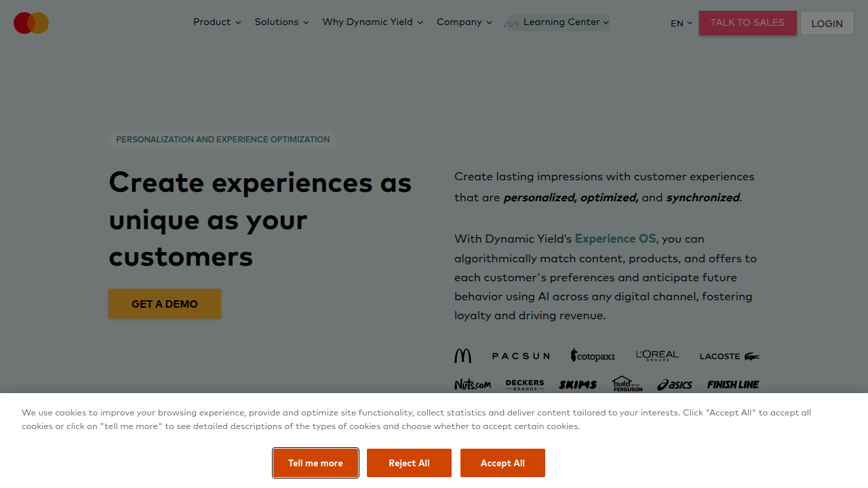Expand the Product menu
The image size is (868, 488).
pyautogui.click(x=217, y=22)
